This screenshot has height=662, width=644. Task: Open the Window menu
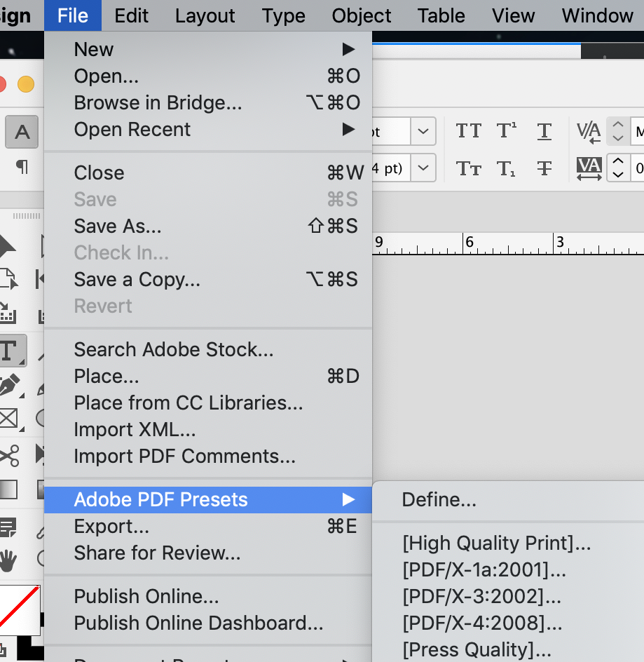(x=596, y=15)
